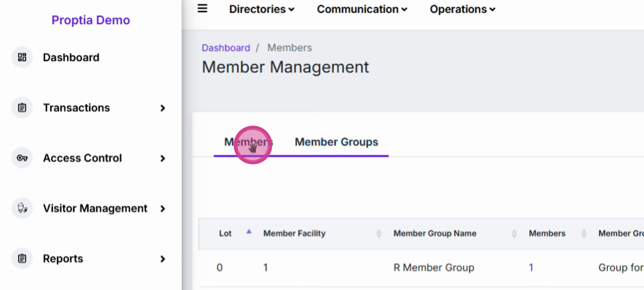The width and height of the screenshot is (644, 290).
Task: Click the Proptia Demo title
Action: (x=91, y=20)
